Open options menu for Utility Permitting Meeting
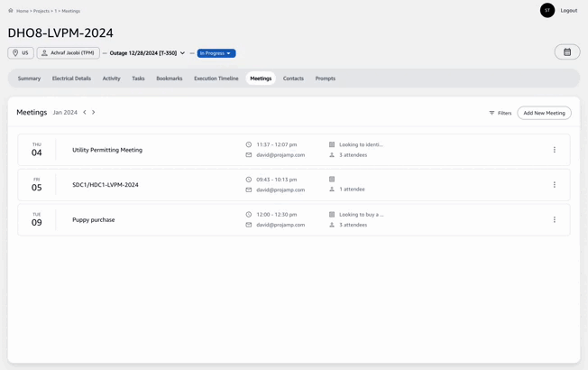Image resolution: width=588 pixels, height=370 pixels. (x=554, y=150)
